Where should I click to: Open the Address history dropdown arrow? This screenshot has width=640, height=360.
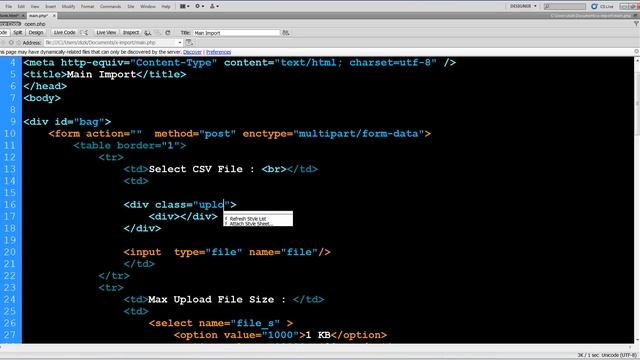click(180, 42)
